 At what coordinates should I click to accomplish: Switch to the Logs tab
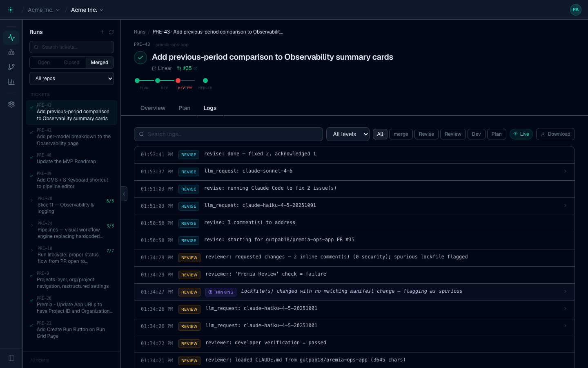tap(210, 108)
